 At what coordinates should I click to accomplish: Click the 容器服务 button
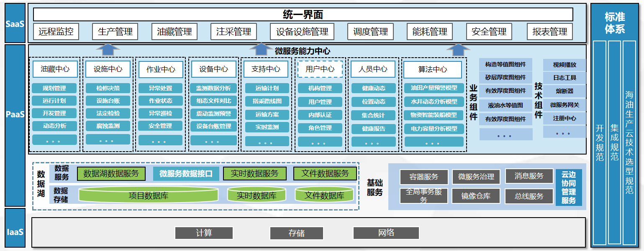[x=424, y=177]
